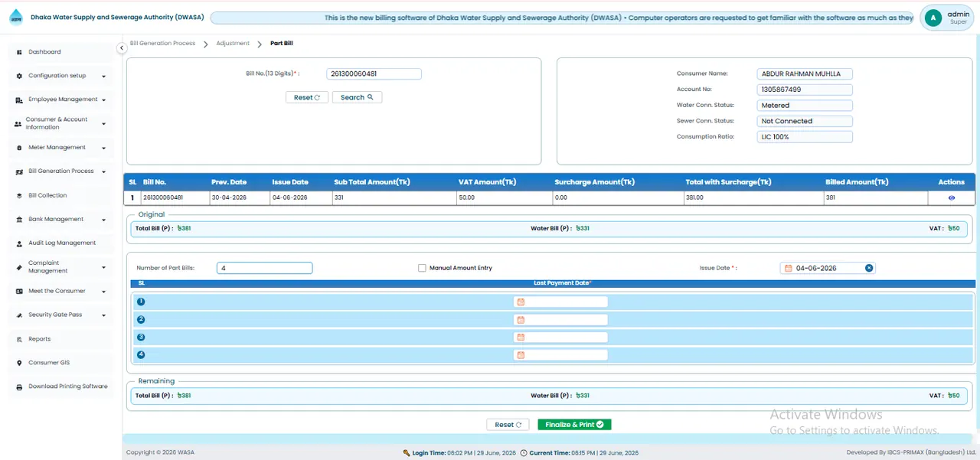Expand the Configuration setup menu

tap(60, 76)
